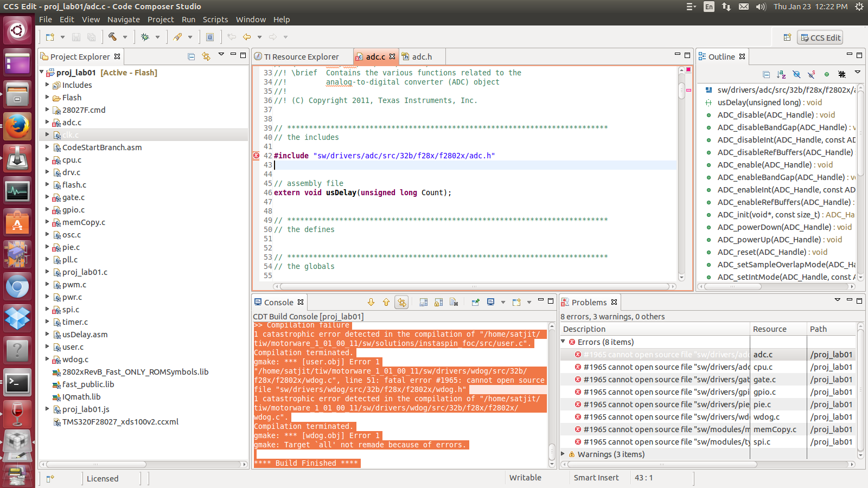Collapse the proj_lab01 project tree
868x488 pixels.
pos(42,72)
